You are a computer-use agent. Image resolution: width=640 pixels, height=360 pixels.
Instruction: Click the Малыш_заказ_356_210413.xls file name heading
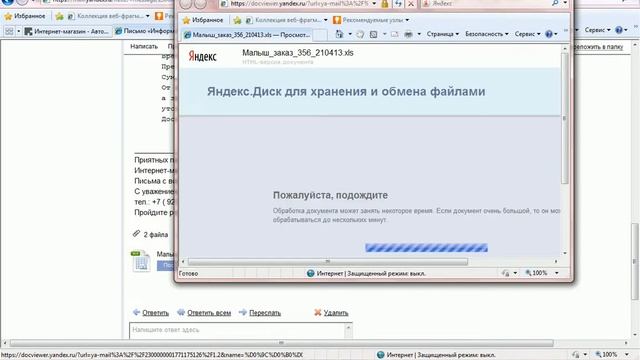click(x=298, y=53)
